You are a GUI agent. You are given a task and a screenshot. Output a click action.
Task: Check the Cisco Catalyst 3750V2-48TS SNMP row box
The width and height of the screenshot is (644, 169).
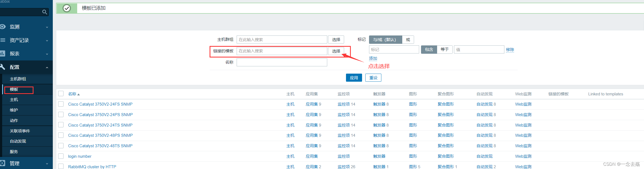61,146
